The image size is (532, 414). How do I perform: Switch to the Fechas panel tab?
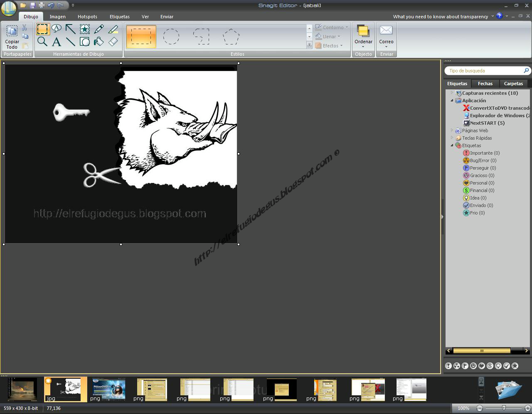[x=485, y=84]
